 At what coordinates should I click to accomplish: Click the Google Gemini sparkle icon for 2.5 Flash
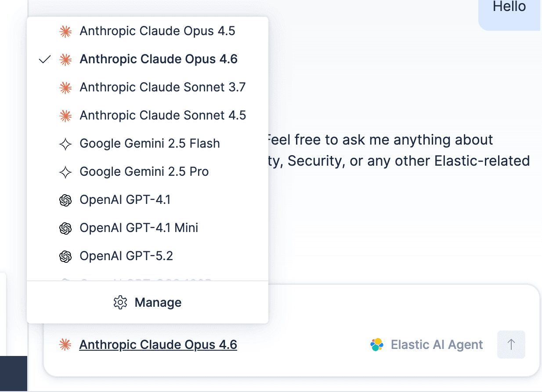pos(65,143)
